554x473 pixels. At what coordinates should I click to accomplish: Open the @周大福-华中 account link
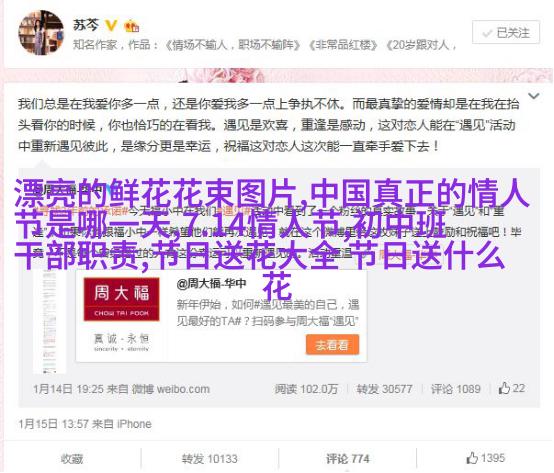(x=211, y=283)
